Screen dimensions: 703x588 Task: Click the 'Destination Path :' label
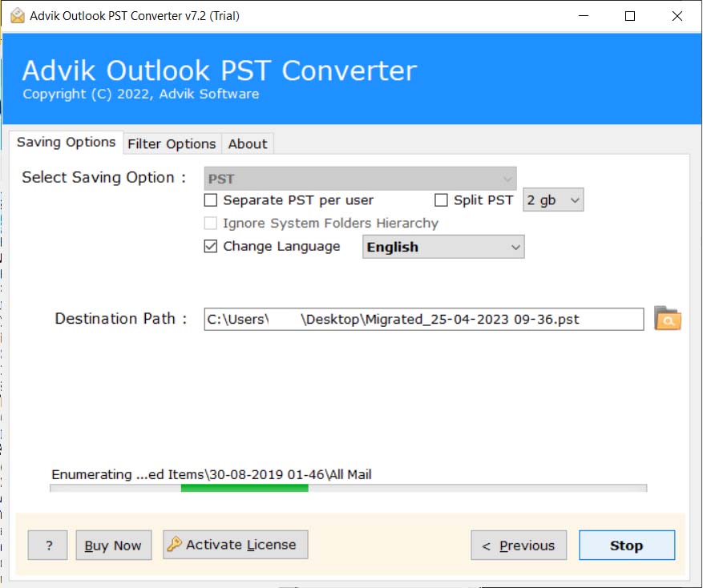(x=121, y=319)
